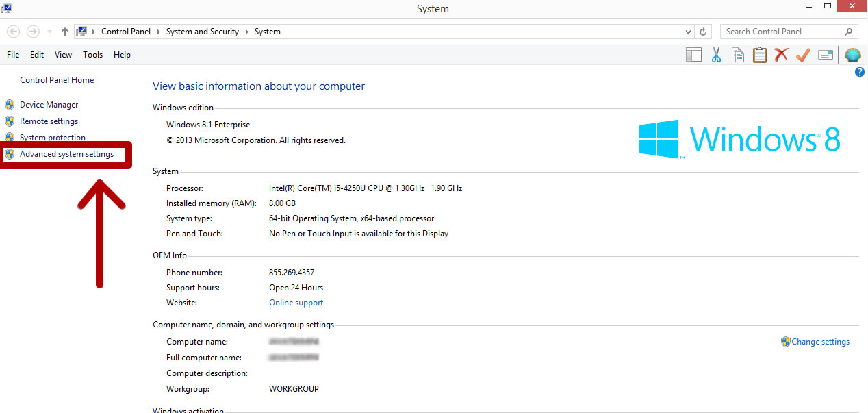Open Remote settings link
This screenshot has height=413, width=868.
pos(49,121)
